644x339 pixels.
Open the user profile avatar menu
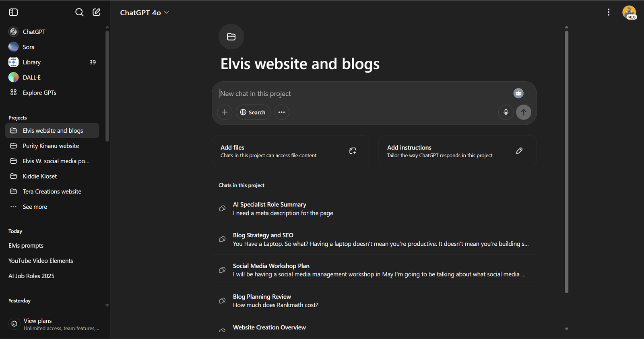point(629,12)
